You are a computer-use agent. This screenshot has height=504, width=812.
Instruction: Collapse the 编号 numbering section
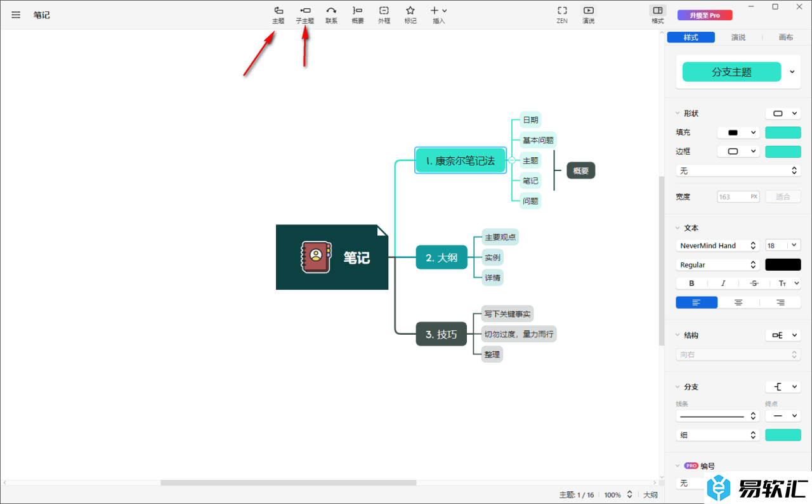tap(678, 466)
